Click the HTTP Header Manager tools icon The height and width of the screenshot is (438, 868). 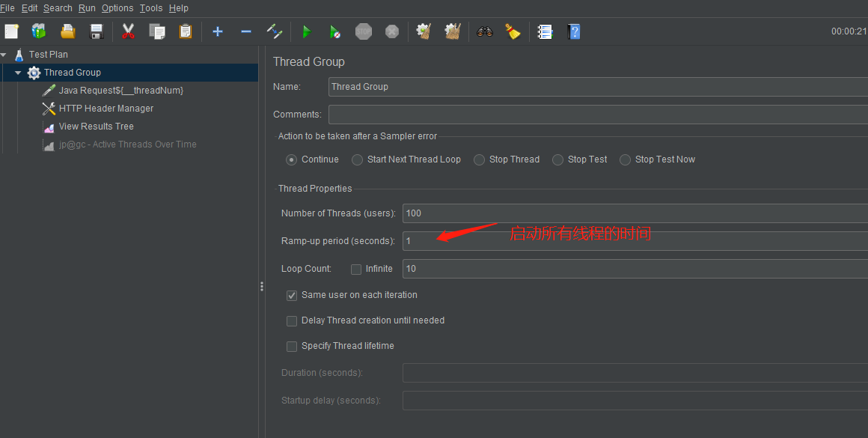pyautogui.click(x=49, y=109)
